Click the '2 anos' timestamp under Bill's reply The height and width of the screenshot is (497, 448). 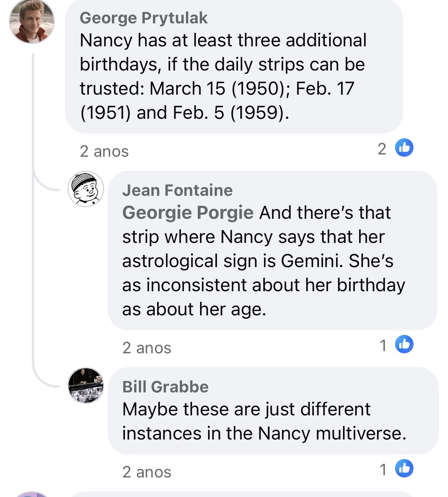pyautogui.click(x=147, y=472)
